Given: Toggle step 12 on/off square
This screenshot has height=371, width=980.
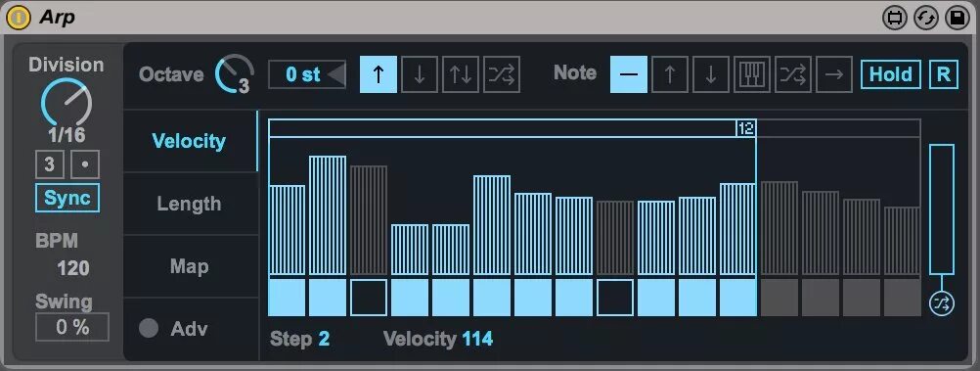Looking at the screenshot, I should coord(738,298).
